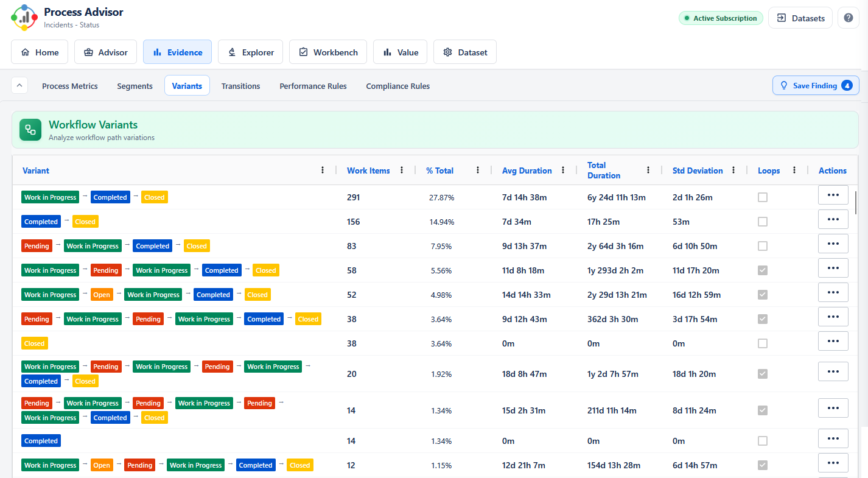The image size is (868, 478).
Task: Toggle Loops checkbox for the 58 work items row
Action: (x=763, y=270)
